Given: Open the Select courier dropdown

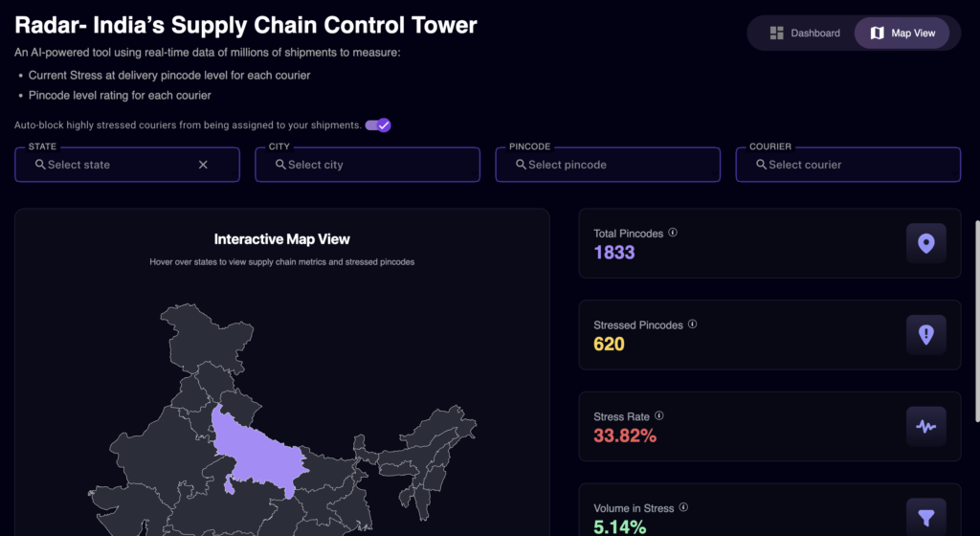Looking at the screenshot, I should pos(847,165).
